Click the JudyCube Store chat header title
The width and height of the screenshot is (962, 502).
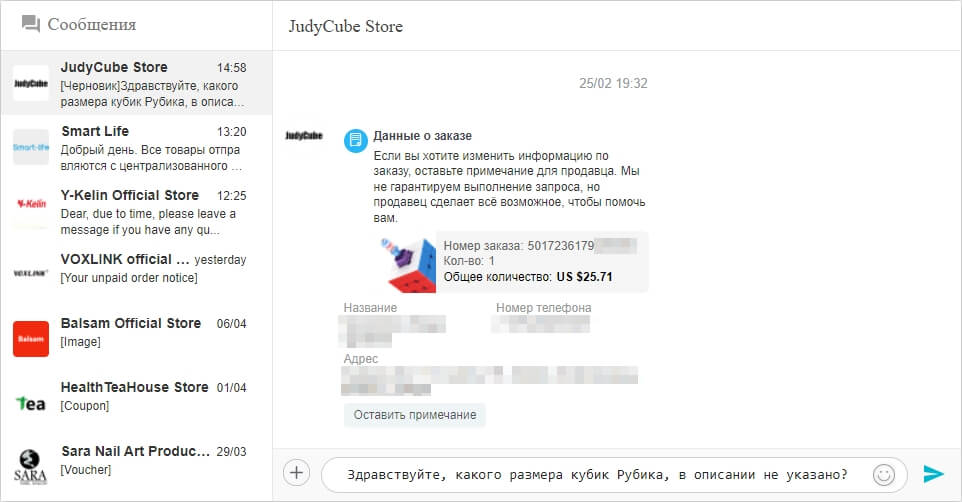point(345,26)
